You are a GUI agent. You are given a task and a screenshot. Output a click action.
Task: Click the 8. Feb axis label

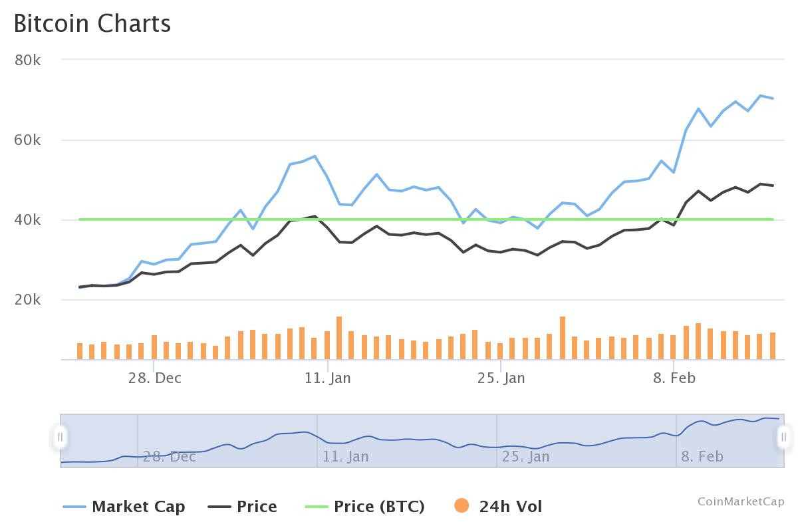tap(674, 378)
